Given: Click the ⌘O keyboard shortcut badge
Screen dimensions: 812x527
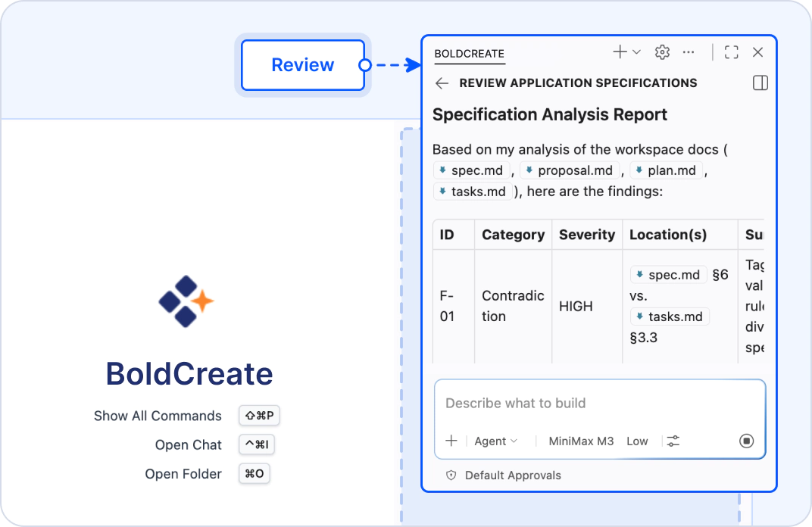Looking at the screenshot, I should point(255,474).
